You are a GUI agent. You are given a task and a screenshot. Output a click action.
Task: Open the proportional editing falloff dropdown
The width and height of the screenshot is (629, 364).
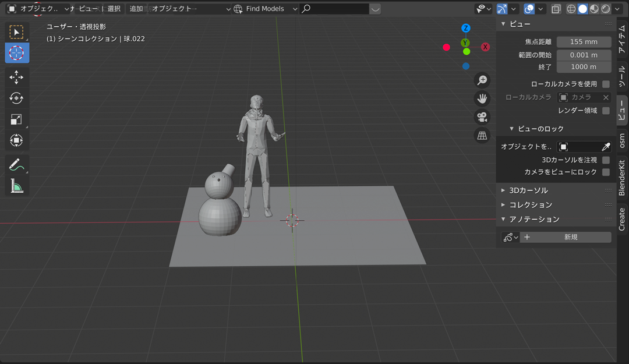540,9
